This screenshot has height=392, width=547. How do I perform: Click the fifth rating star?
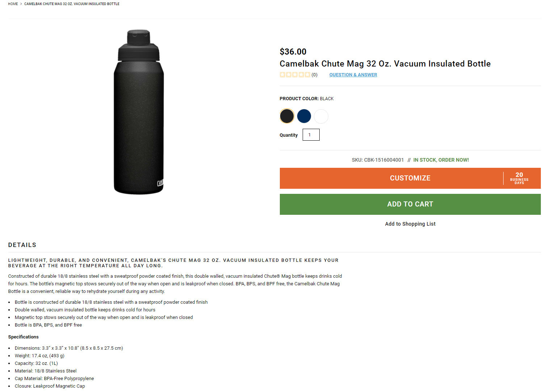click(x=307, y=75)
